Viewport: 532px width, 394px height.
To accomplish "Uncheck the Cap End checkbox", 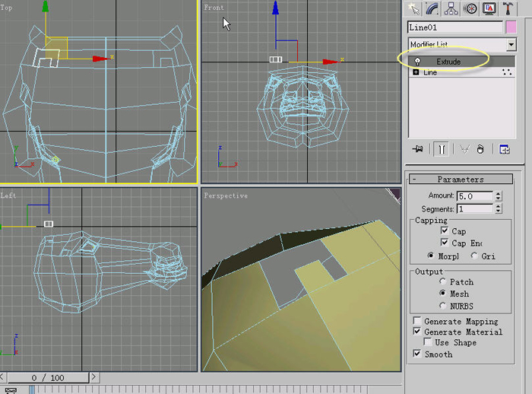I will coord(445,242).
